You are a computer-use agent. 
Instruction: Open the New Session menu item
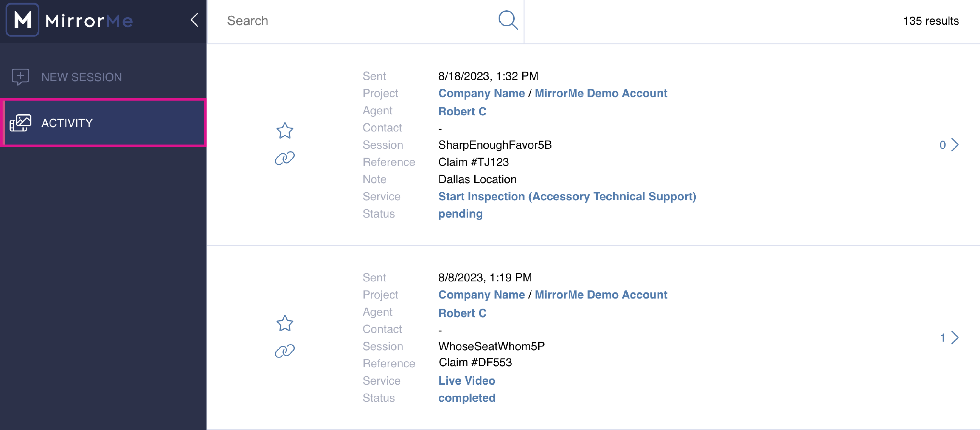(x=103, y=77)
